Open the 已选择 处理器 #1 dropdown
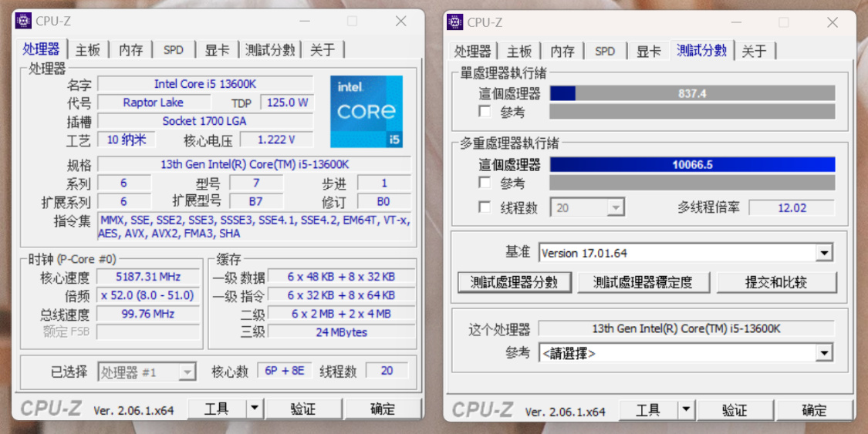The image size is (868, 434). [x=147, y=372]
